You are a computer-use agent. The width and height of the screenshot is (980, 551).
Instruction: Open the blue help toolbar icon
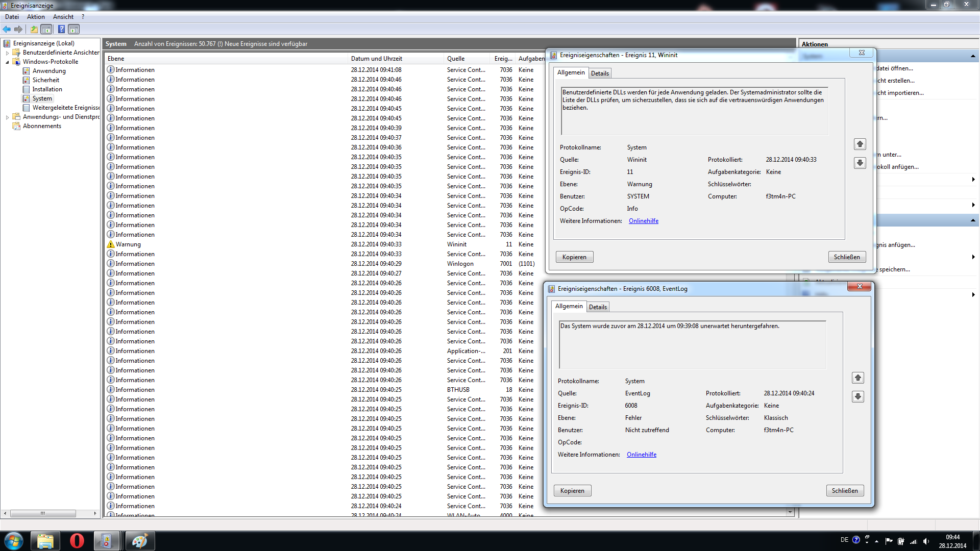point(61,29)
